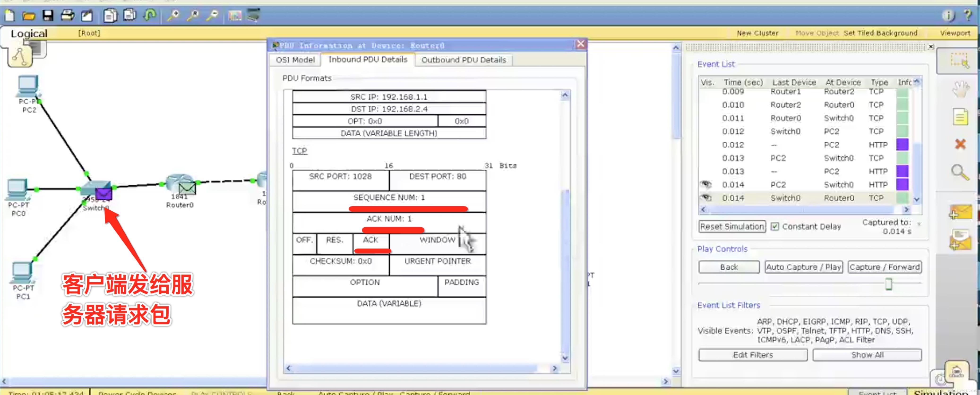
Task: Close the PDU Information window
Action: click(580, 44)
